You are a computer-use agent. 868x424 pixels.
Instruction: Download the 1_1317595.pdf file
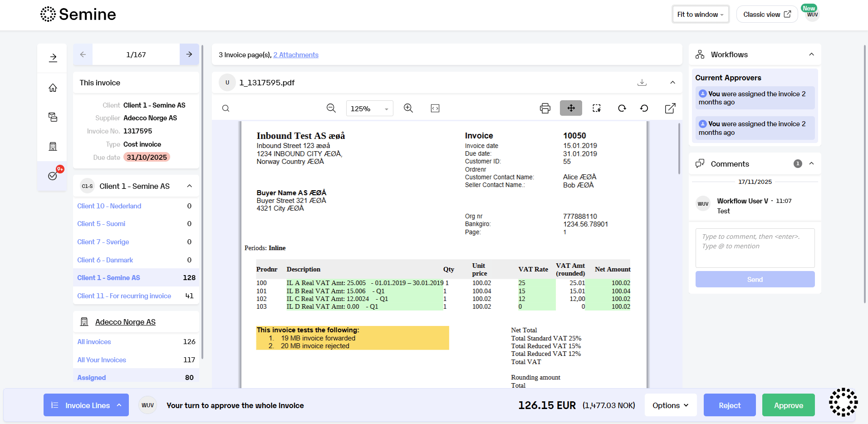tap(642, 83)
